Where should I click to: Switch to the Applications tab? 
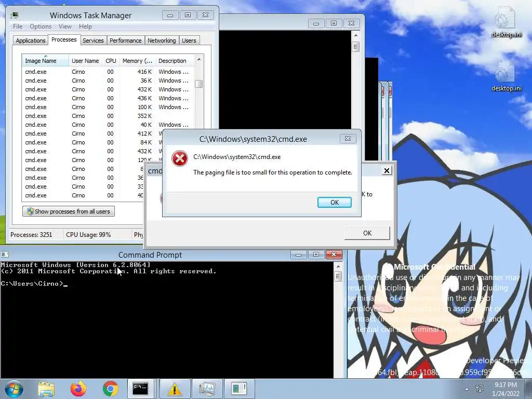31,41
